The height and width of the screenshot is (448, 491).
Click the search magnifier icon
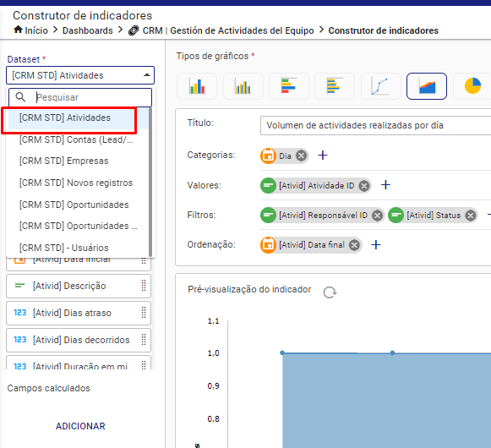(20, 97)
